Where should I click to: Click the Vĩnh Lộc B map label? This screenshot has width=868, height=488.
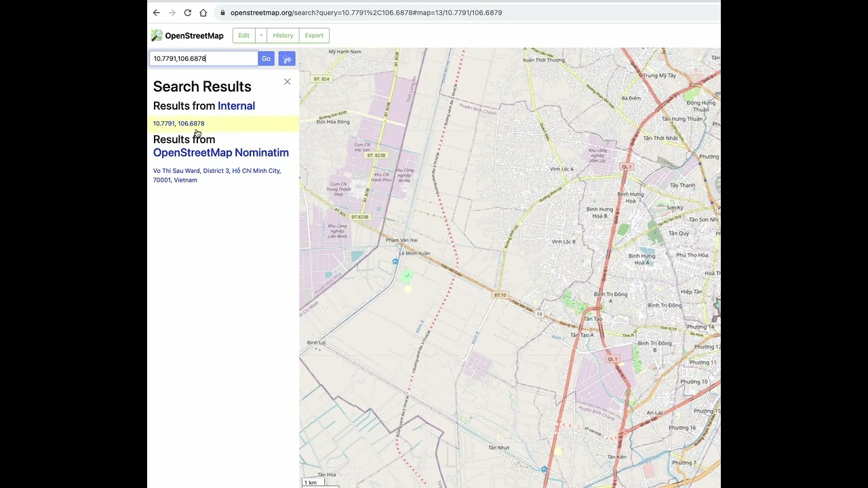click(564, 241)
